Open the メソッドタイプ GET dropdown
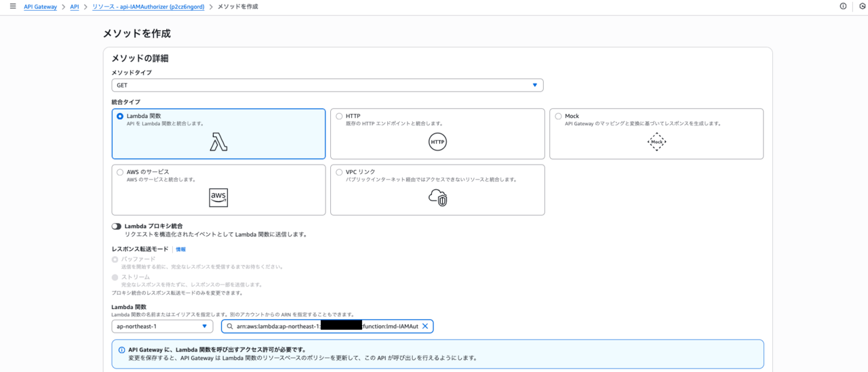868x372 pixels. (327, 85)
